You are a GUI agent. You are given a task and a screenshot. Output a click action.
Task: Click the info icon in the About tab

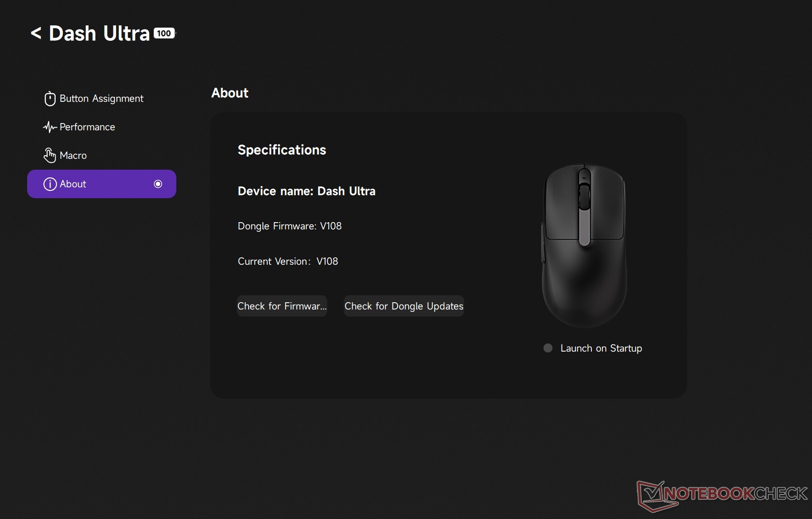[x=50, y=184]
